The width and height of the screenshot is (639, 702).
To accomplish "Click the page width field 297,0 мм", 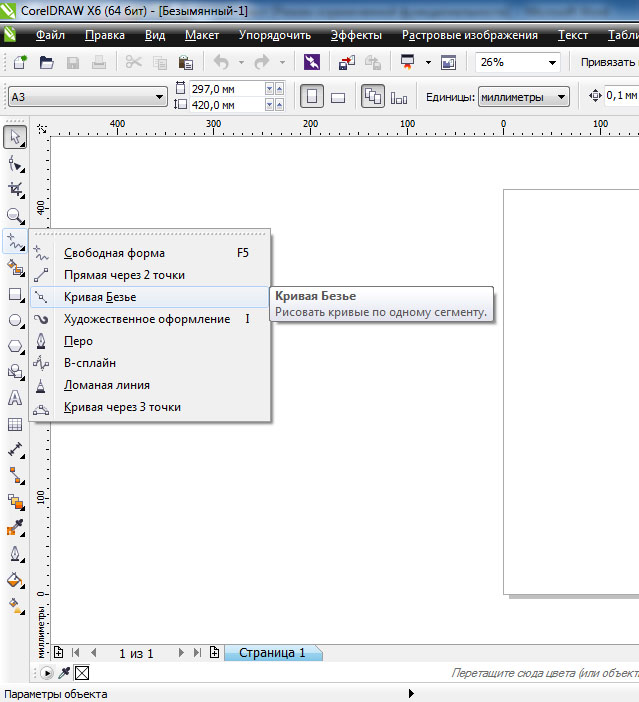I will click(x=227, y=89).
